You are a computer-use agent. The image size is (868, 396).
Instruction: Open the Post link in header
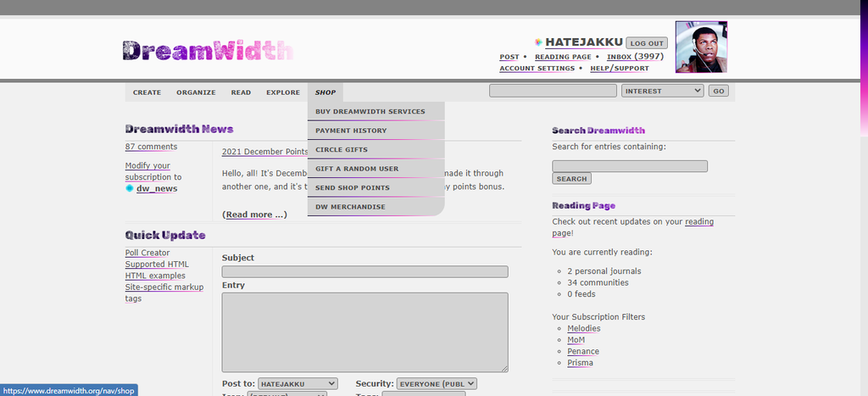(509, 57)
